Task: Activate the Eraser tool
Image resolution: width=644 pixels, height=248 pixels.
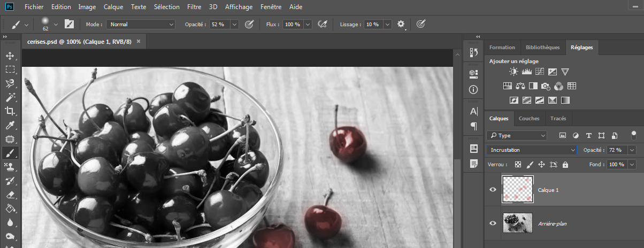Action: click(x=10, y=195)
